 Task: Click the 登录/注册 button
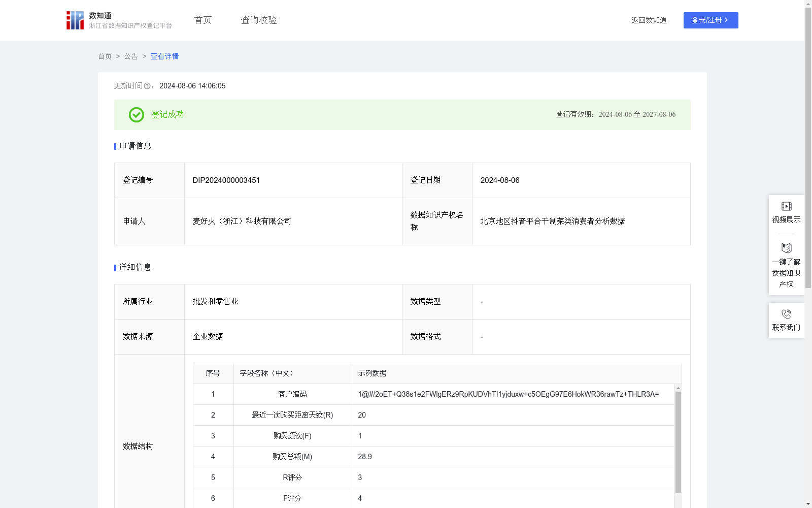[710, 20]
